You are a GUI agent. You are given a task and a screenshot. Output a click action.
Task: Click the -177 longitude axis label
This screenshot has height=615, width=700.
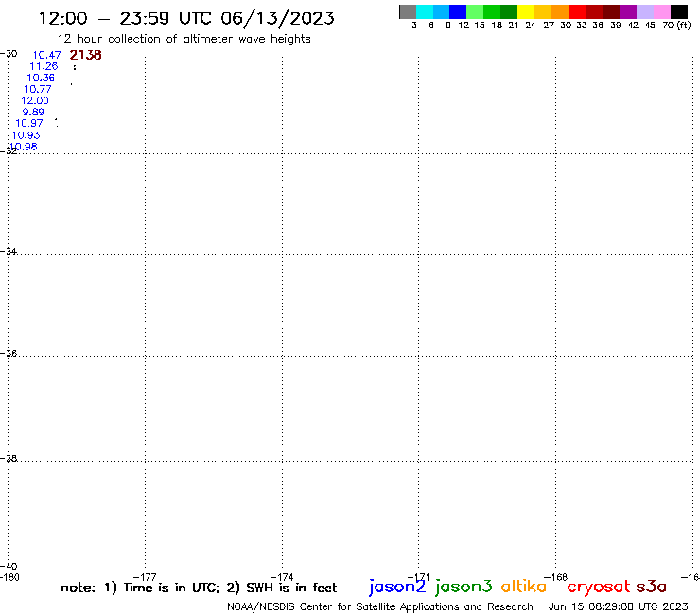click(x=145, y=577)
